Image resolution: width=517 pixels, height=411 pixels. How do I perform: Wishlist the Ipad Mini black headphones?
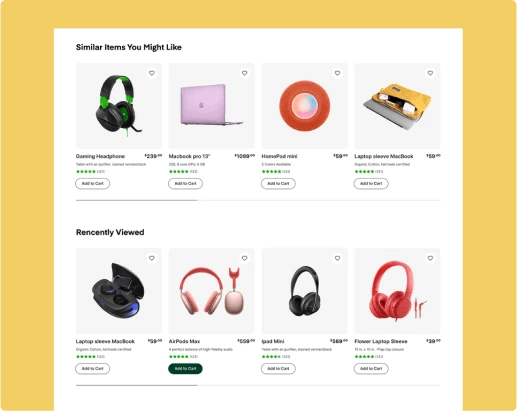[337, 258]
